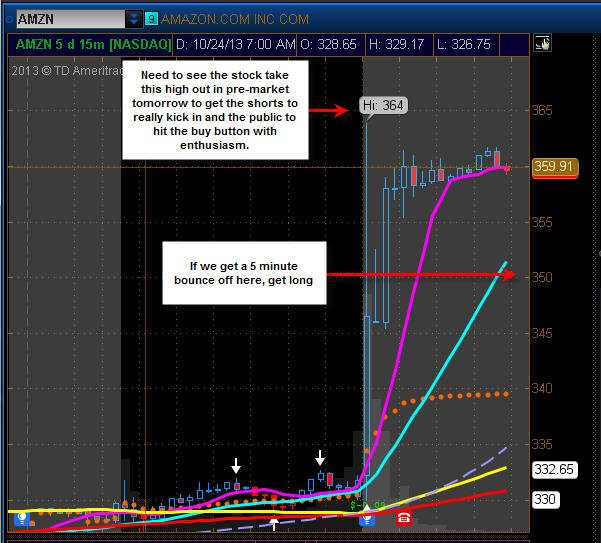The image size is (601, 543).
Task: Click the white down arrow above right candle cluster
Action: [x=320, y=458]
